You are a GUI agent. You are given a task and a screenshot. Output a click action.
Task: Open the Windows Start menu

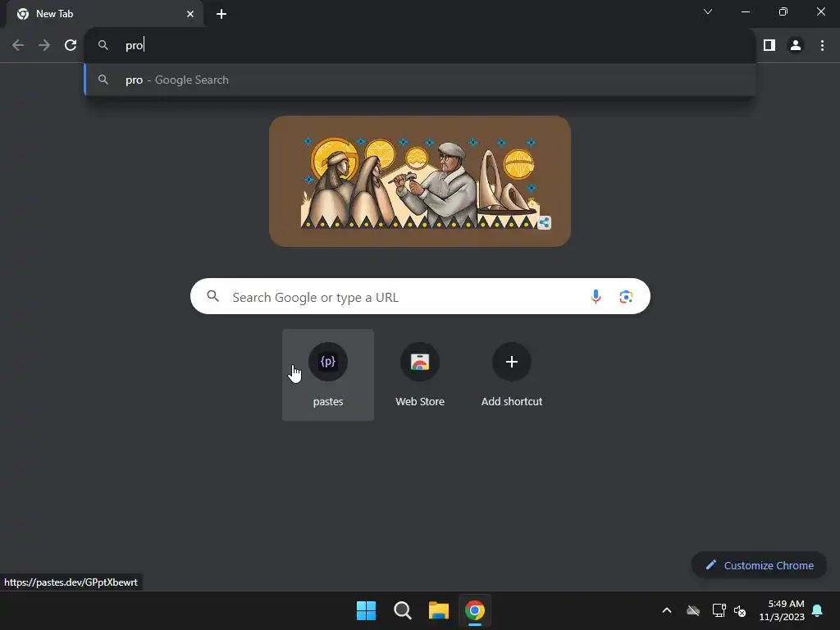point(367,610)
